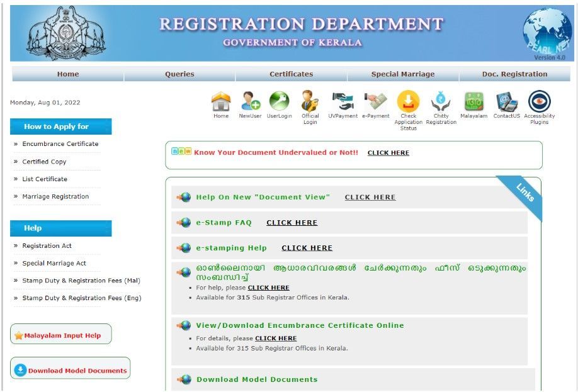Switch site language using the Malayalam icon
This screenshot has height=392, width=578.
pos(474,101)
